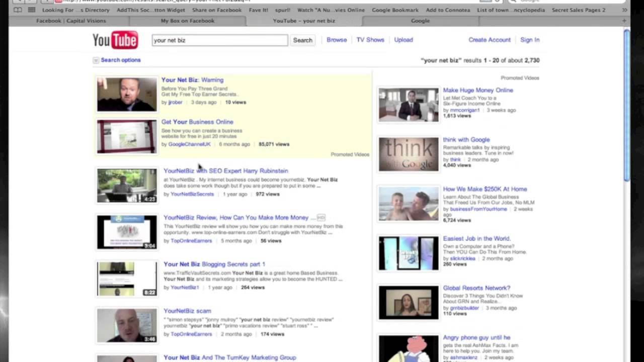Screen dimensions: 644x362
Task: Open thumbnail of Your Net Biz: Warning
Action: point(127,94)
